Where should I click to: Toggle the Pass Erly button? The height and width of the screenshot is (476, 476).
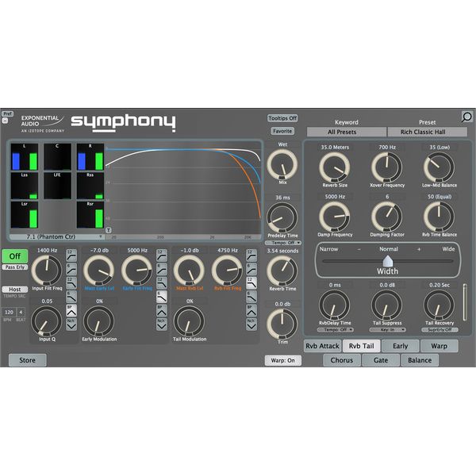pyautogui.click(x=14, y=267)
